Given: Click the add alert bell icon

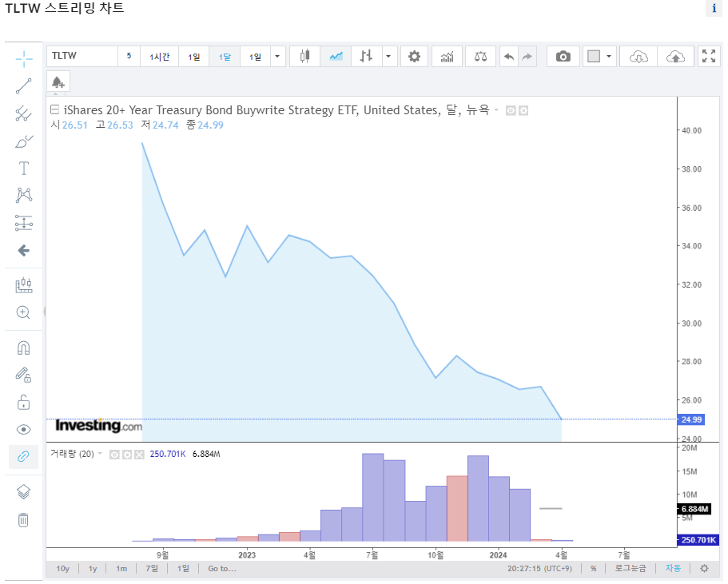Looking at the screenshot, I should pos(58,82).
